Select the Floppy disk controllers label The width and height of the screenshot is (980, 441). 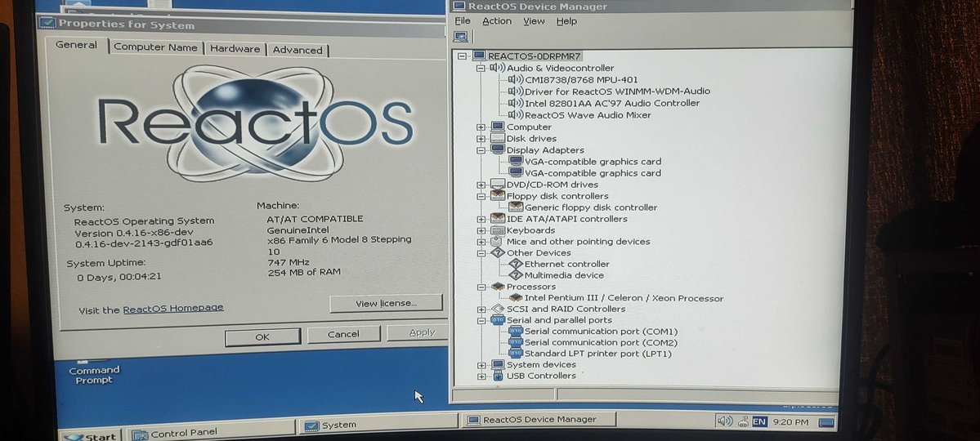557,196
